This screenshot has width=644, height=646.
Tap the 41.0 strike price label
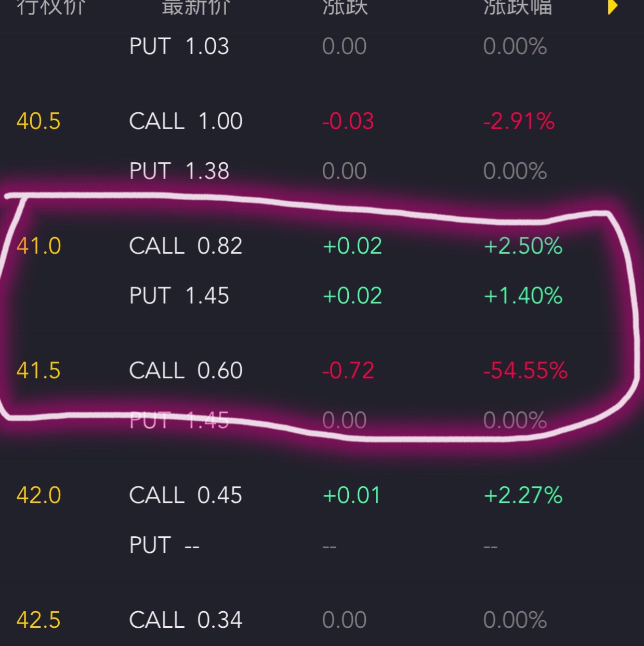38,246
